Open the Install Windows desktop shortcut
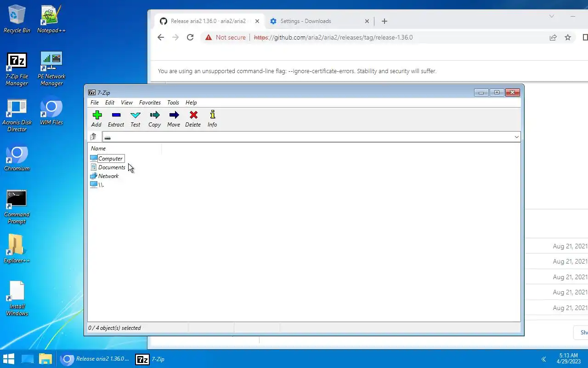 (17, 298)
